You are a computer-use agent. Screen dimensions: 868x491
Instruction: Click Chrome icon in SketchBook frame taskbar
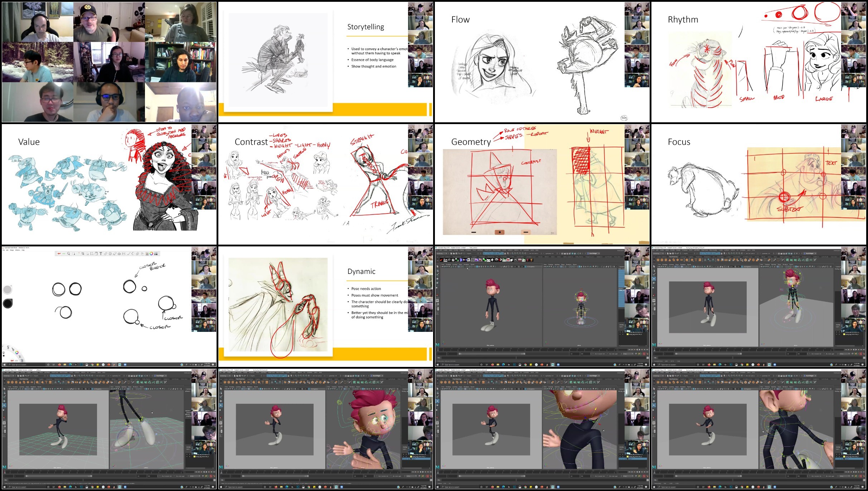click(x=92, y=365)
